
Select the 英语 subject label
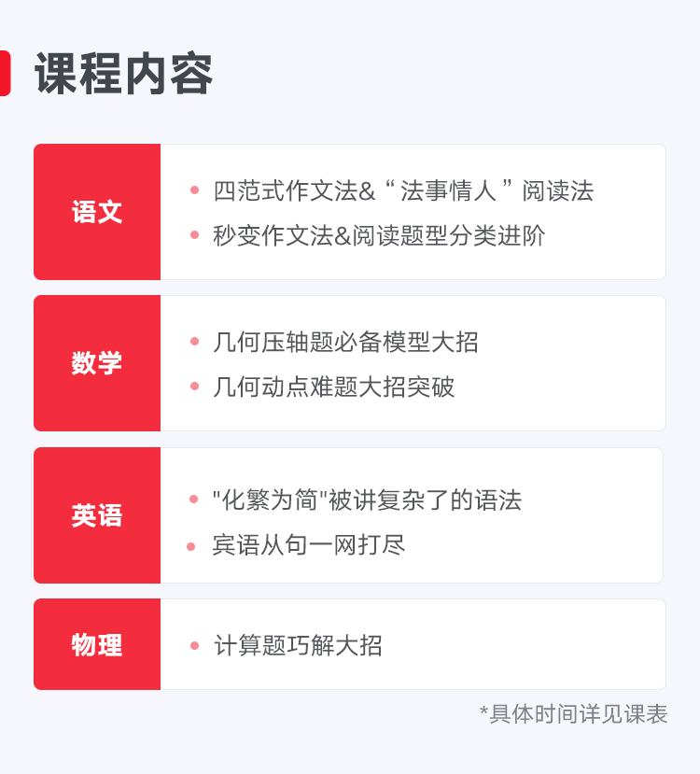[x=97, y=515]
